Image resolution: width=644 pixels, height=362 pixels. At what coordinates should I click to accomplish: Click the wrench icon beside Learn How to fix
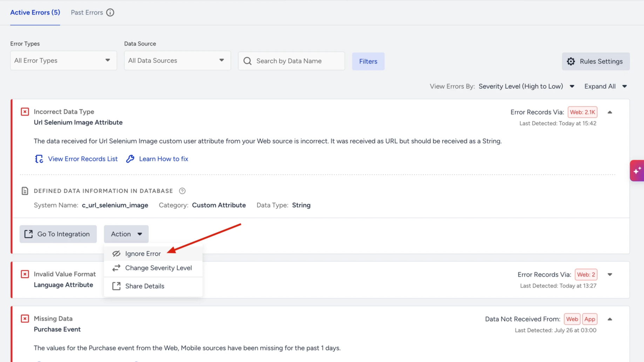click(x=130, y=159)
